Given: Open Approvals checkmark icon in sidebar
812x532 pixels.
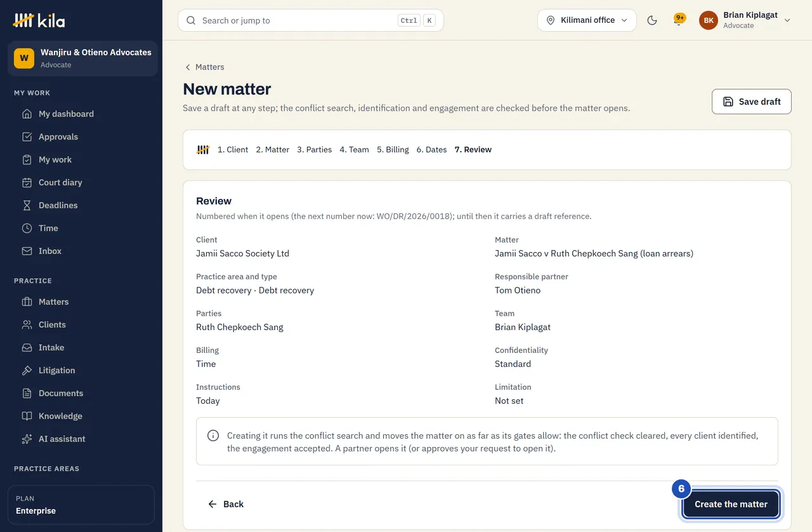Looking at the screenshot, I should pyautogui.click(x=27, y=137).
